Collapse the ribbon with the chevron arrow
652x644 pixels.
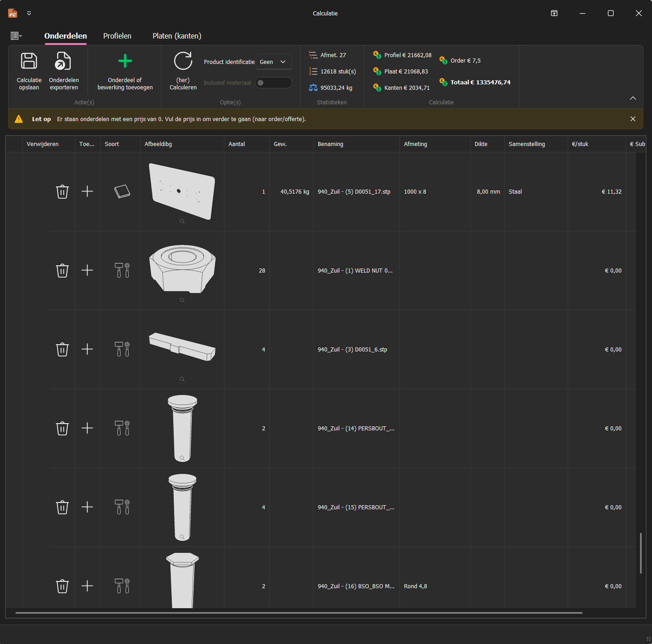pos(633,98)
